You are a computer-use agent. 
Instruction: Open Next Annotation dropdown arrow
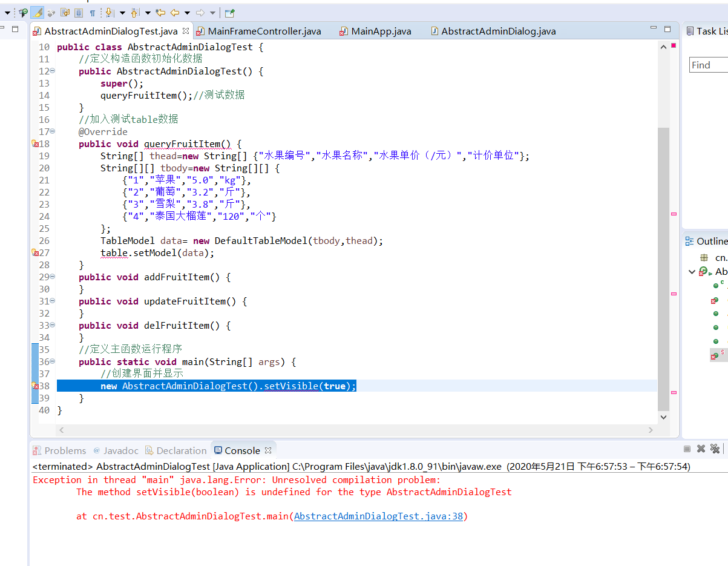tap(122, 13)
